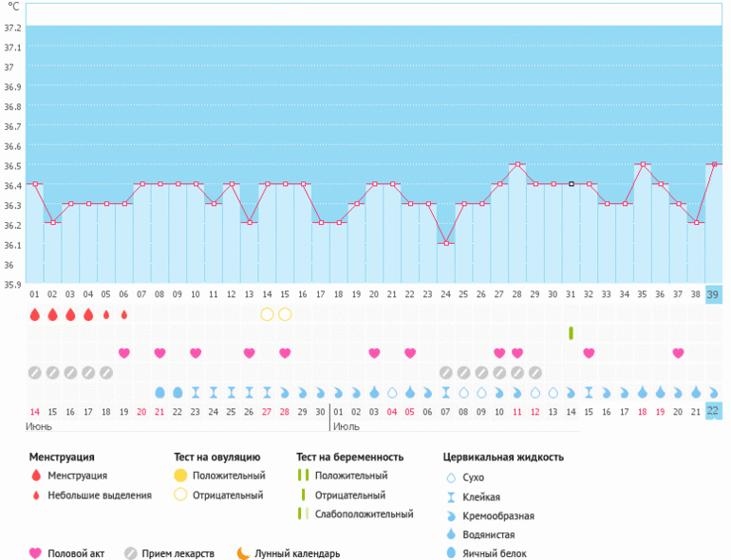Select the cervical fluid drop on cycle day 08
Image resolution: width=731 pixels, height=560 pixels.
pyautogui.click(x=159, y=392)
